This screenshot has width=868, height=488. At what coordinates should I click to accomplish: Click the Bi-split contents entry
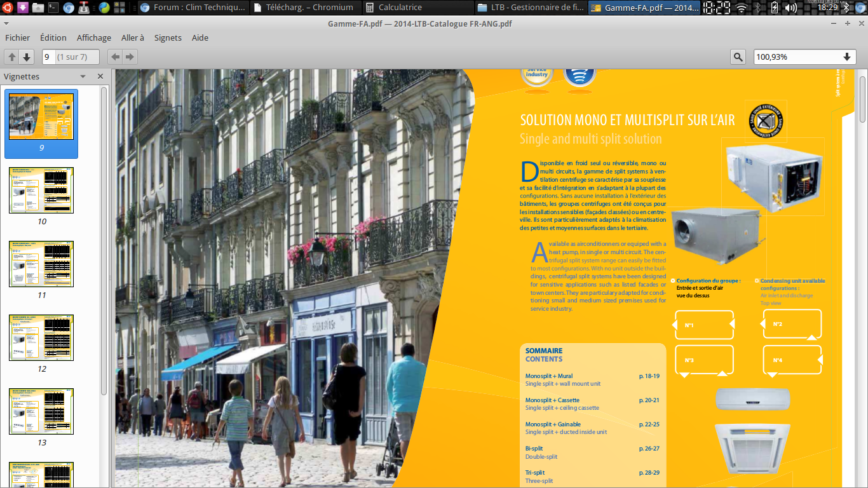click(534, 449)
